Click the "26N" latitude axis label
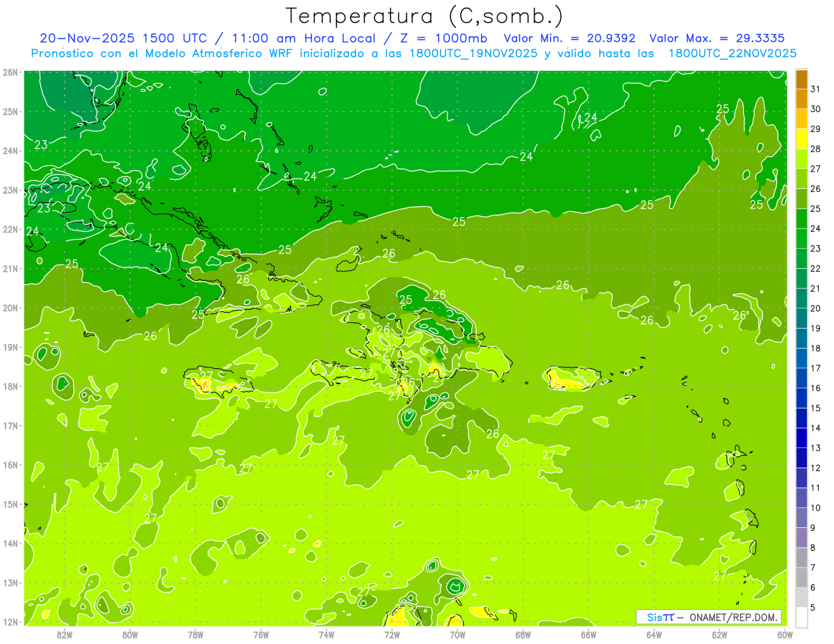 pyautogui.click(x=10, y=72)
